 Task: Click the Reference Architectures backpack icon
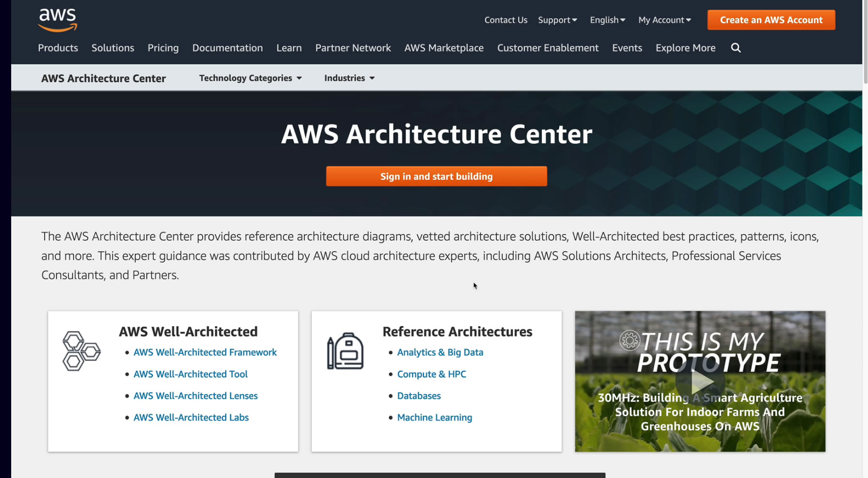(x=345, y=351)
